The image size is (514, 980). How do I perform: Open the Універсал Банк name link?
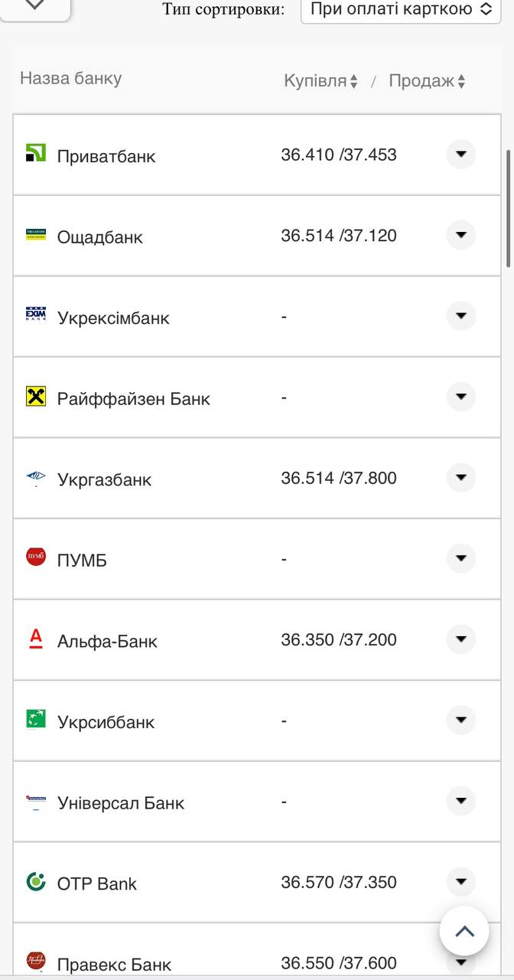pos(121,803)
